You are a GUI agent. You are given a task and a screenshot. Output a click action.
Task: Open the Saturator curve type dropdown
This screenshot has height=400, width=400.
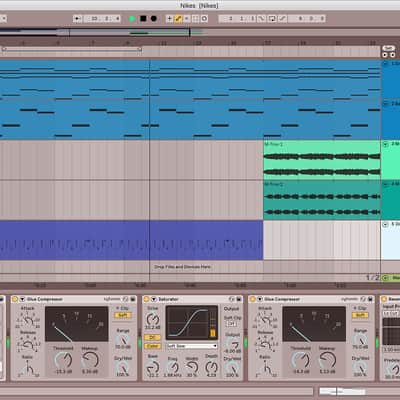pos(192,346)
